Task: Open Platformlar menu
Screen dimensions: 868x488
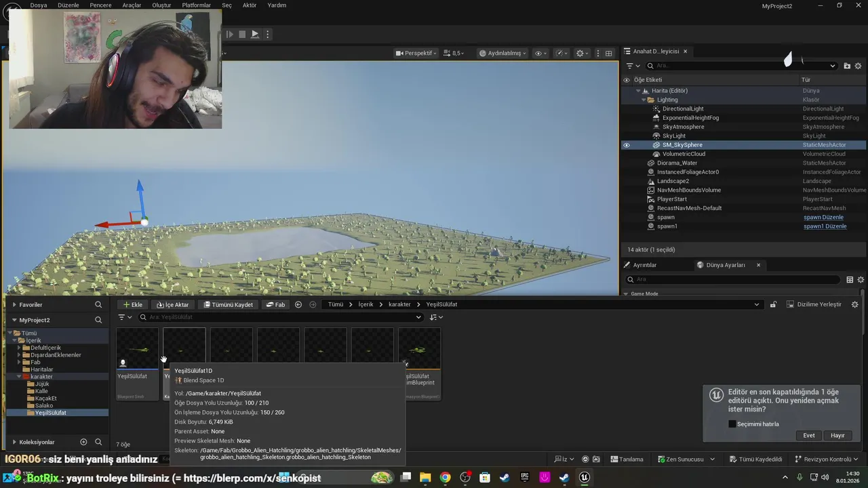Action: (x=196, y=5)
